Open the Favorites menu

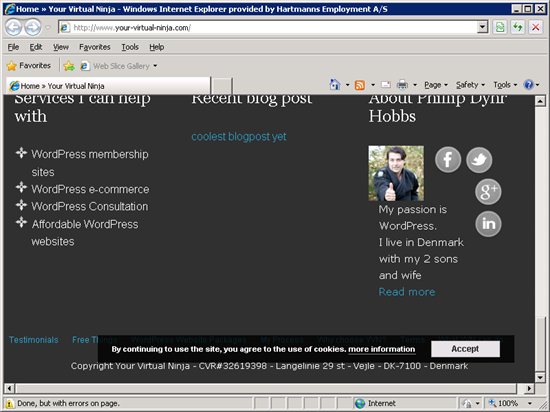click(95, 47)
